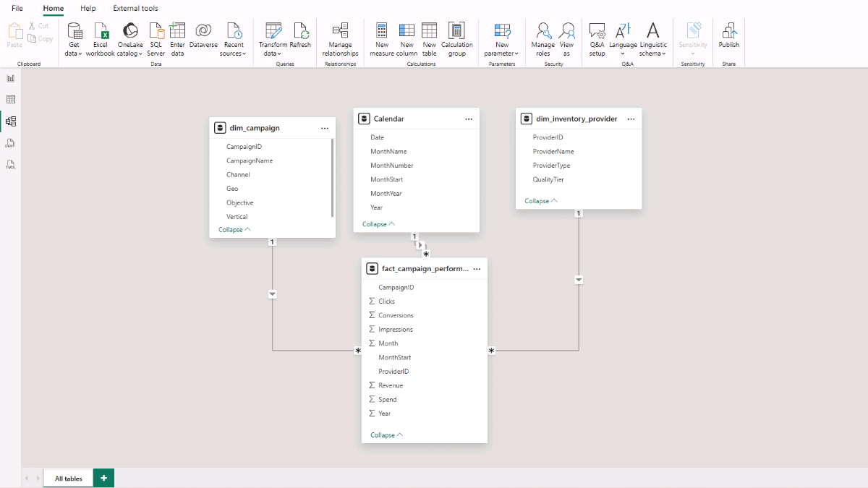Collapse the fact_campaign_performance table card
This screenshot has height=488, width=868.
point(387,435)
